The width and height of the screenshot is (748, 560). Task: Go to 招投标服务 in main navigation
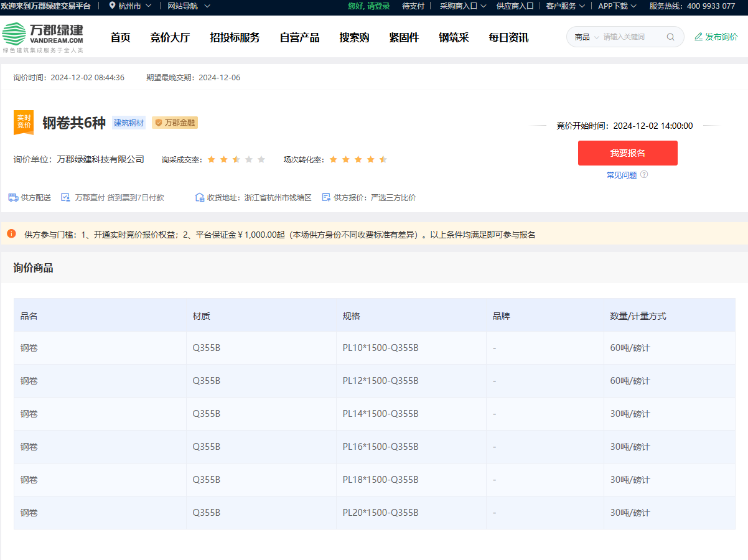coord(235,37)
